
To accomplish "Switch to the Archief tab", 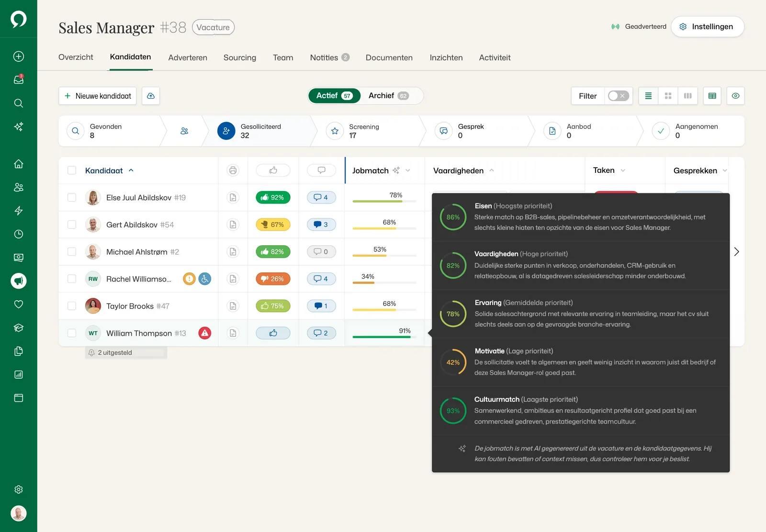I will 389,96.
